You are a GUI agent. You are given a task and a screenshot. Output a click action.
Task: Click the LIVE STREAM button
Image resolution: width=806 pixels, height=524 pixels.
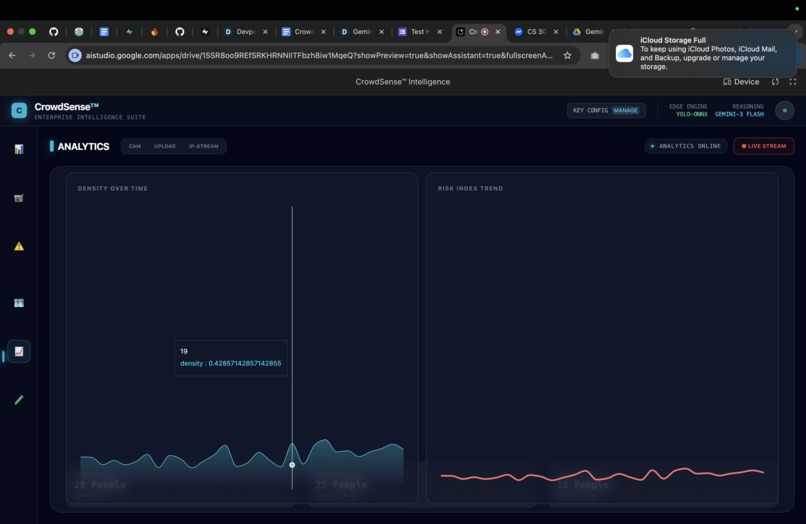tap(763, 146)
